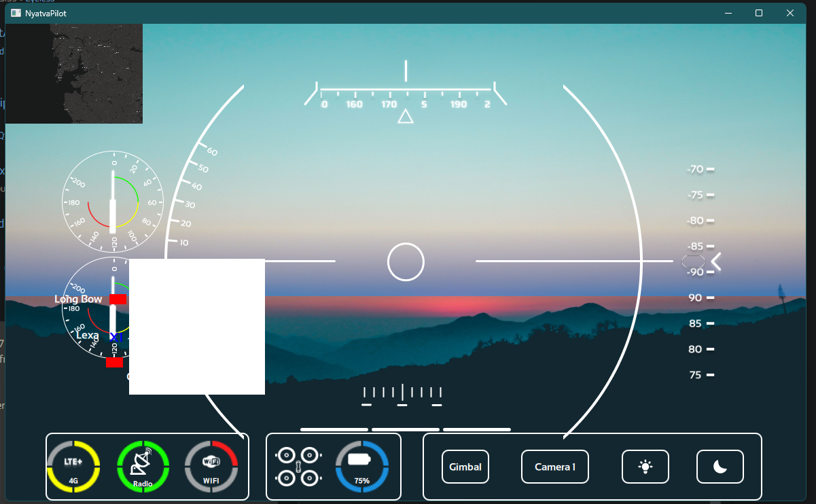The height and width of the screenshot is (504, 816).
Task: Maximize the NyatvaPilot window
Action: [x=759, y=13]
